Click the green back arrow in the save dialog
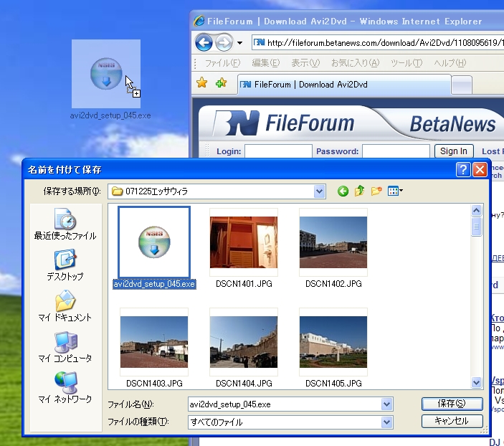This screenshot has width=504, height=446. click(343, 191)
